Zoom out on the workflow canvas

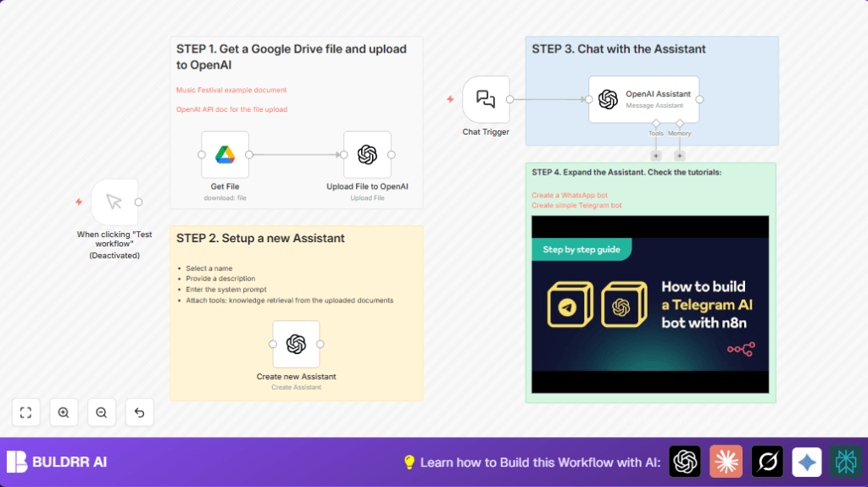tap(102, 412)
